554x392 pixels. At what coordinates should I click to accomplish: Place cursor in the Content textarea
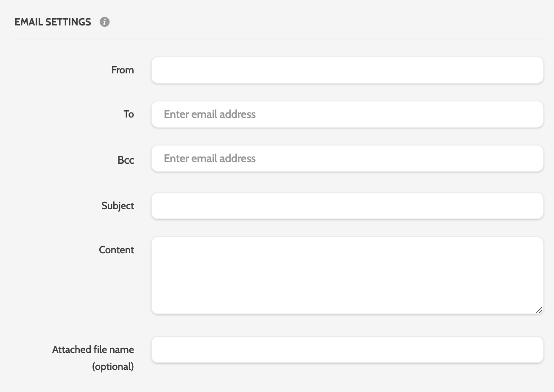pos(347,276)
